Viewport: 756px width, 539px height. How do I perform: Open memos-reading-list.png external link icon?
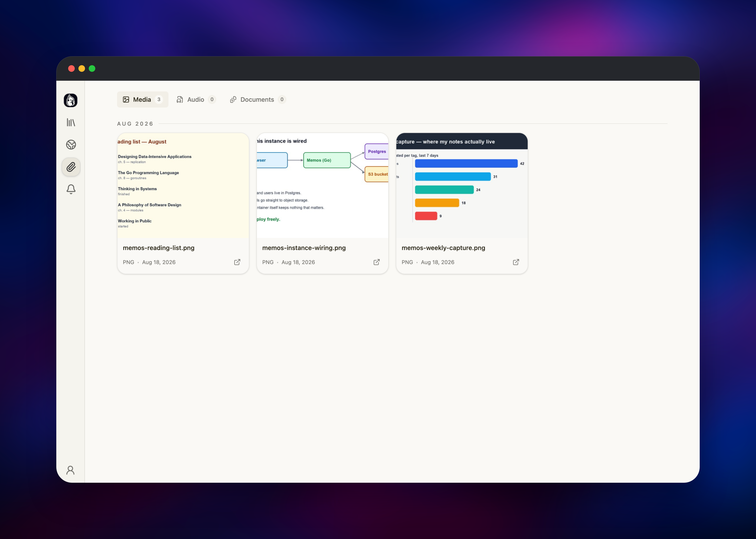pos(237,262)
